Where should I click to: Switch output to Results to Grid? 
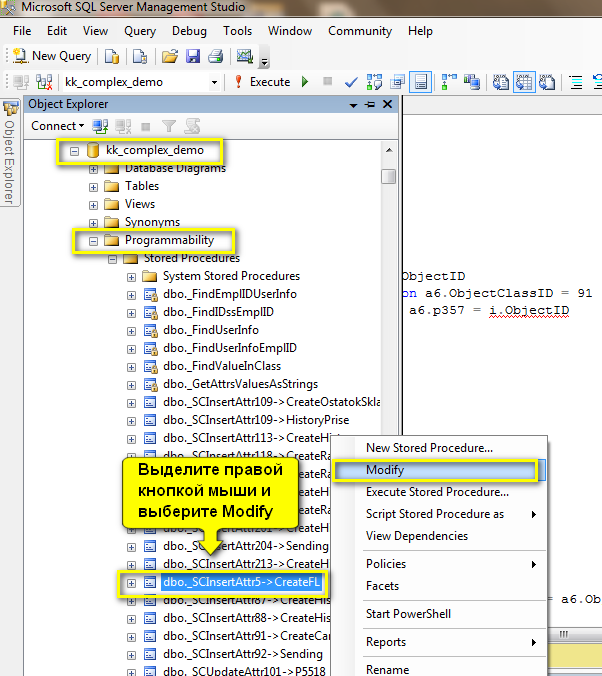(x=524, y=82)
